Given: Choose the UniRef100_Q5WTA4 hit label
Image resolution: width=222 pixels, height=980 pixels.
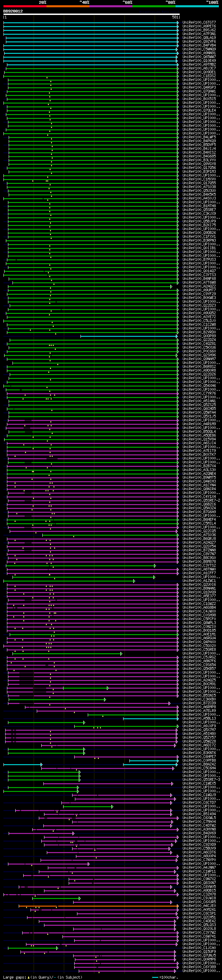Looking at the screenshot, I should tap(199, 412).
